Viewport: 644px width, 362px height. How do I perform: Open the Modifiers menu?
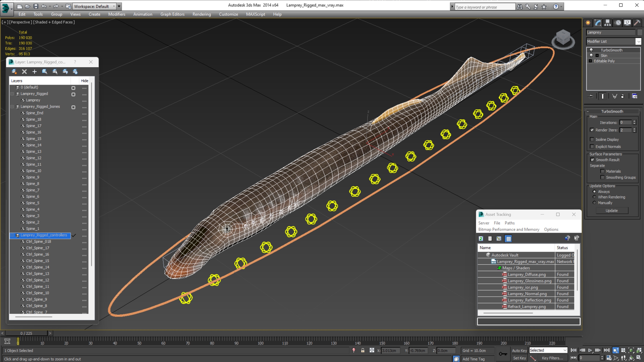(x=116, y=14)
